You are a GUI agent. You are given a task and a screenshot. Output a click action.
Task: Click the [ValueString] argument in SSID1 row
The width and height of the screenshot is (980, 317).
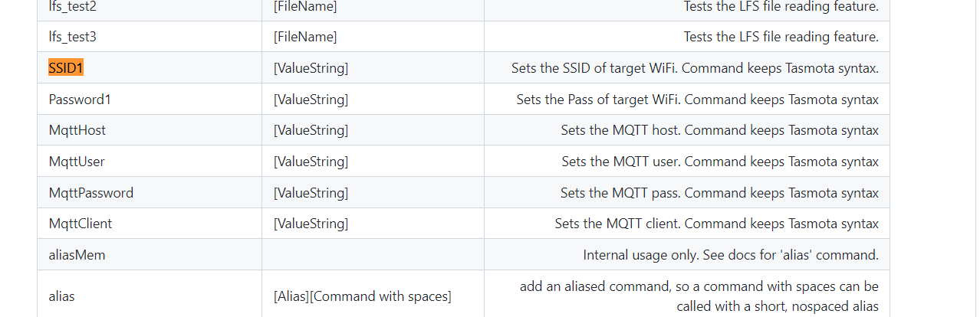pyautogui.click(x=311, y=68)
